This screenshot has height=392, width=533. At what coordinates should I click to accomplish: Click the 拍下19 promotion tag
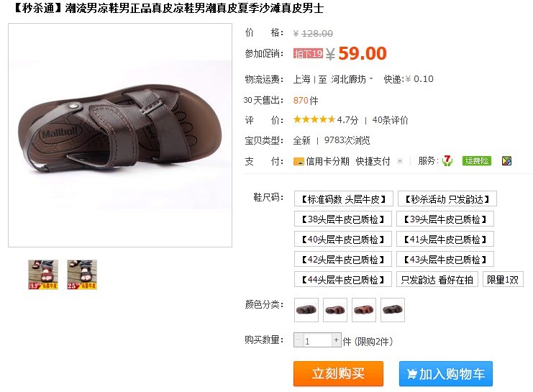tap(308, 53)
